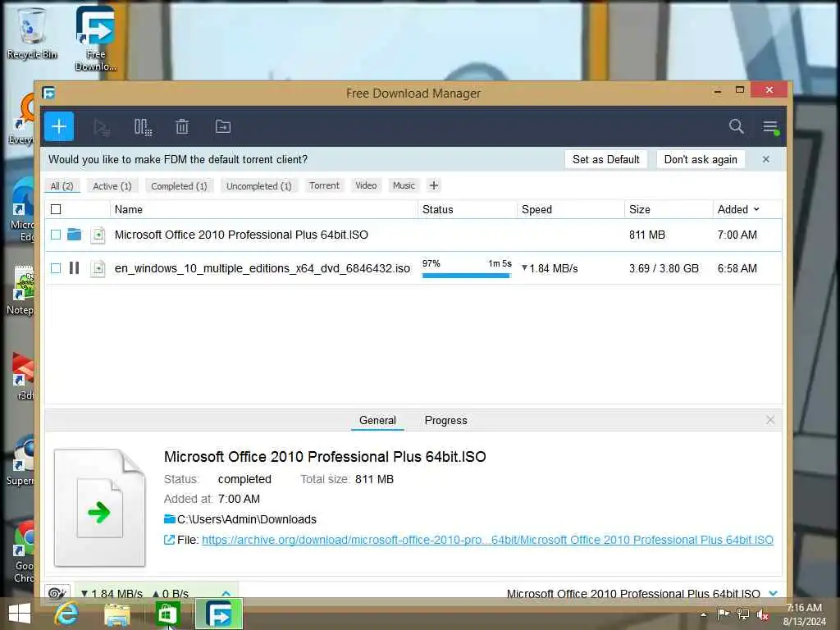Click file icon of Microsoft Office ISO row
Viewport: 840px width, 630px height.
coord(98,235)
